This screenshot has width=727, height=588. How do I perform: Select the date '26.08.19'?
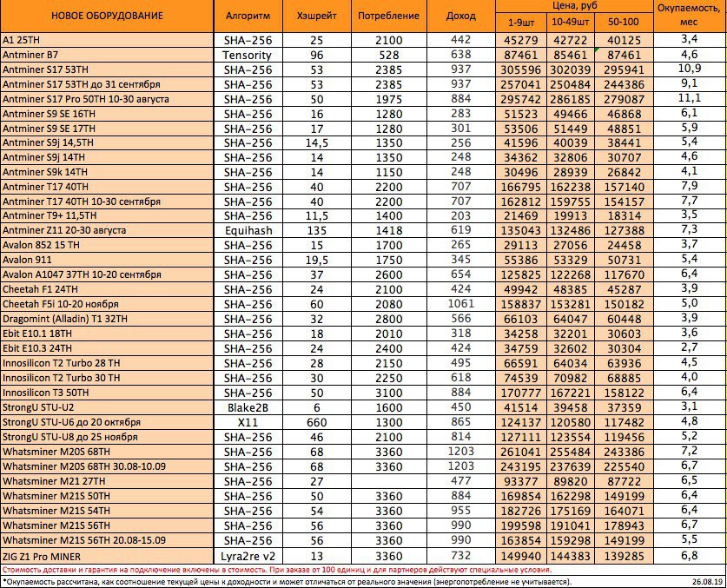[x=708, y=582]
